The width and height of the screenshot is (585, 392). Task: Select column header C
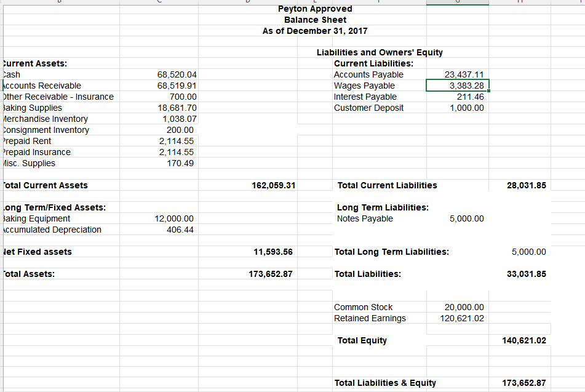tap(159, 2)
